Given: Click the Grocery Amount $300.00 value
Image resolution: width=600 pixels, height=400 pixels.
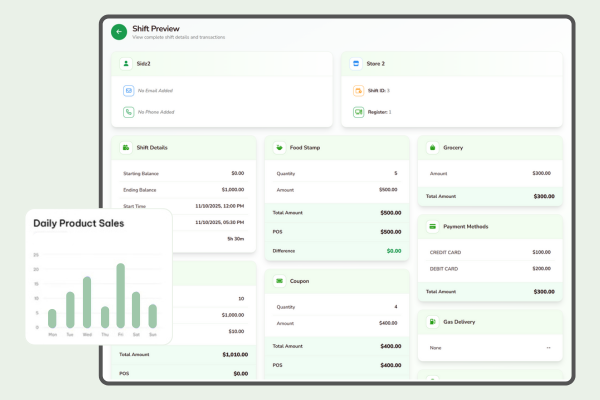Looking at the screenshot, I should click(542, 173).
